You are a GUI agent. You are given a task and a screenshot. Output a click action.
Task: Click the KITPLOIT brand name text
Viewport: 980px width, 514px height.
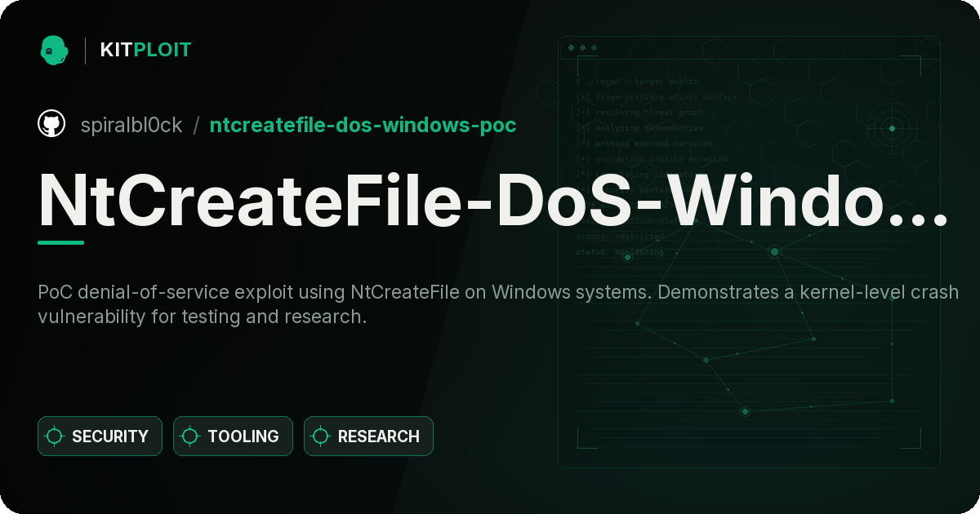click(145, 50)
